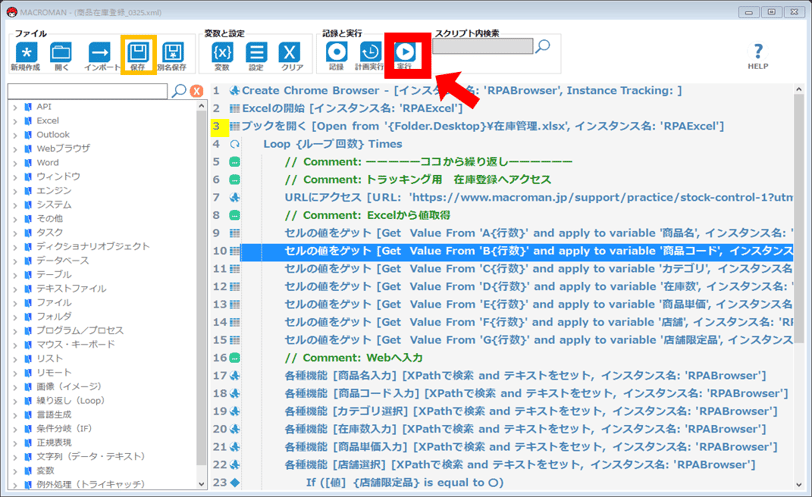This screenshot has height=497, width=812.
Task: Select the ファイル tree item
Action: (54, 302)
